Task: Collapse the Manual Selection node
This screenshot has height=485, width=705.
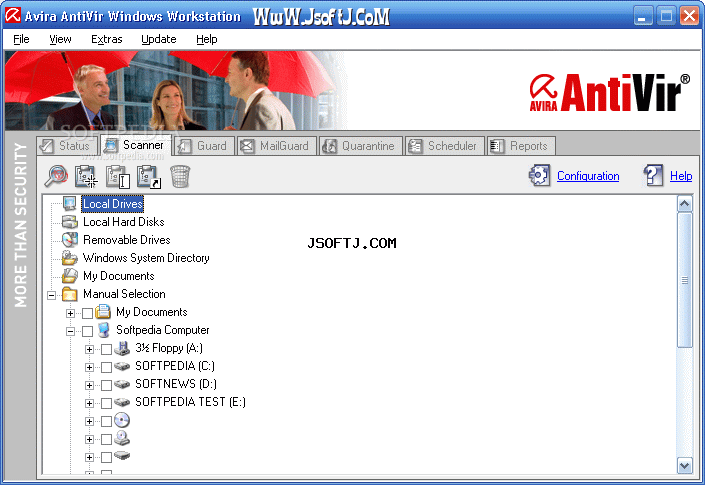Action: click(x=52, y=295)
